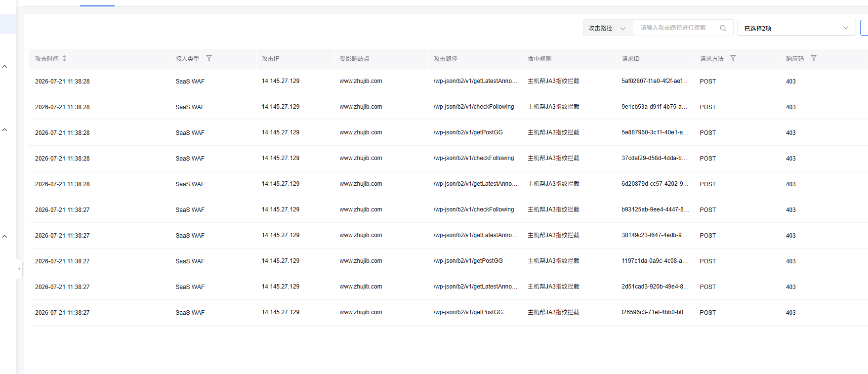Screen dimensions: 868x374
Task: Click the search magnifier icon
Action: click(723, 28)
